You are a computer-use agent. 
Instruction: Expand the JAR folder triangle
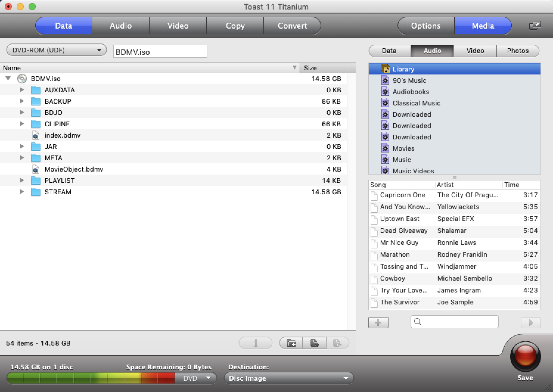21,146
